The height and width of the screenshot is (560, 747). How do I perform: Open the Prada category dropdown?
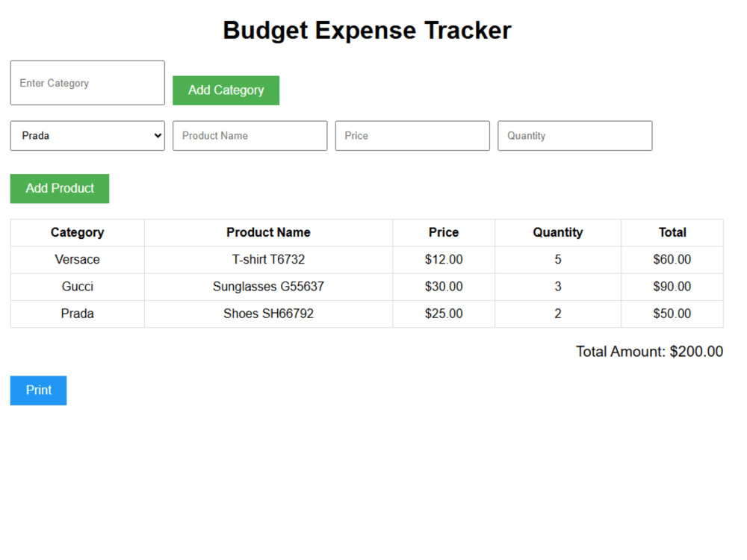(87, 136)
